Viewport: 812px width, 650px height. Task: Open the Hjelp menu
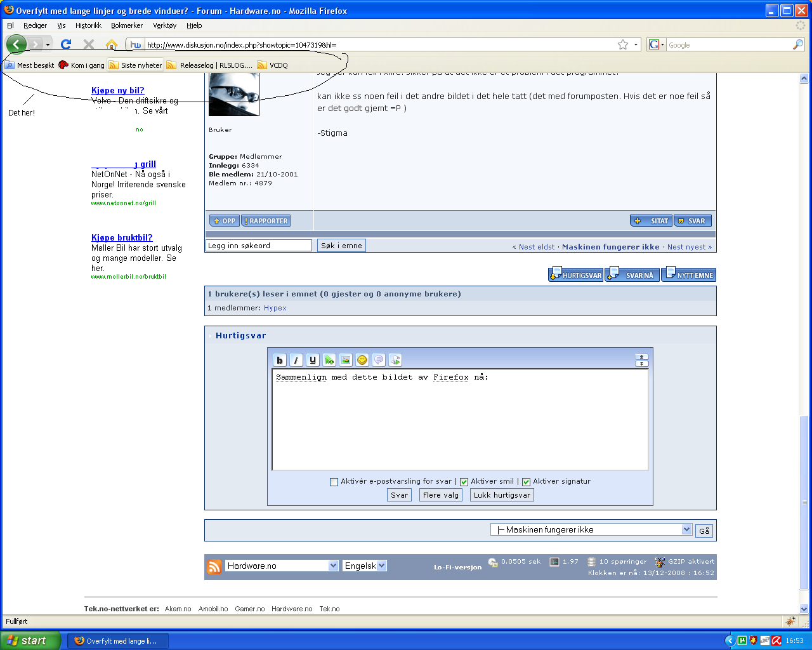tap(194, 25)
